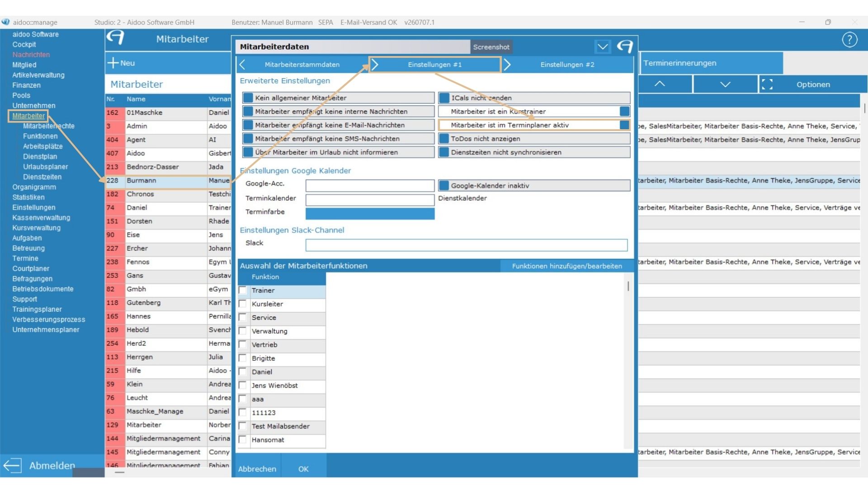Toggle 'Mitarbeiter empfängt keine E-Mail-Nachrichten'

(339, 125)
